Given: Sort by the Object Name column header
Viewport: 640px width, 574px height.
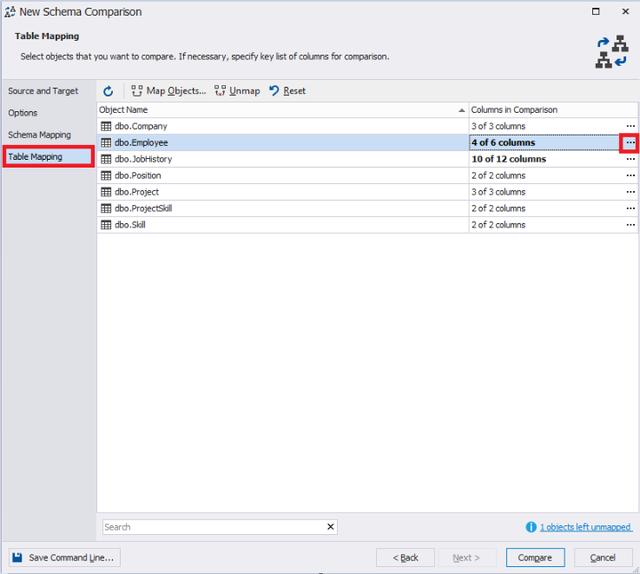Looking at the screenshot, I should tap(282, 110).
